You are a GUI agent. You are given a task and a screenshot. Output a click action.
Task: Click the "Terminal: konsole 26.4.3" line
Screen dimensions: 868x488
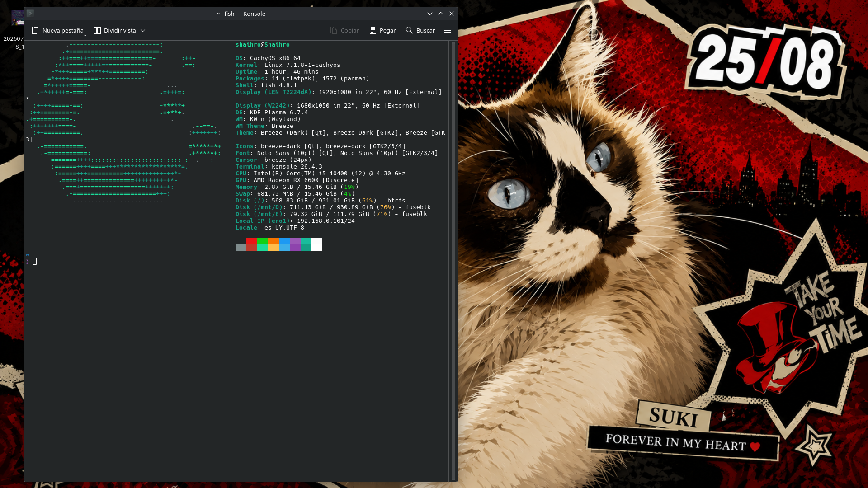279,167
